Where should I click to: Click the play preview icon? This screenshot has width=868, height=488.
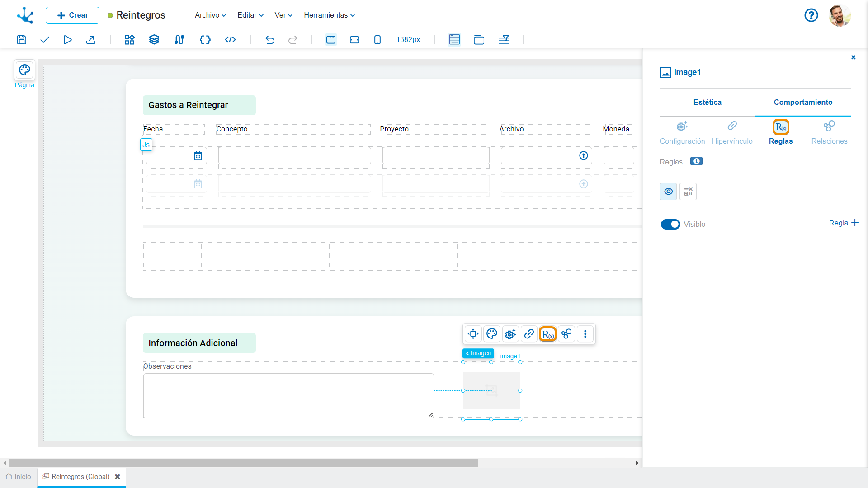tap(67, 40)
